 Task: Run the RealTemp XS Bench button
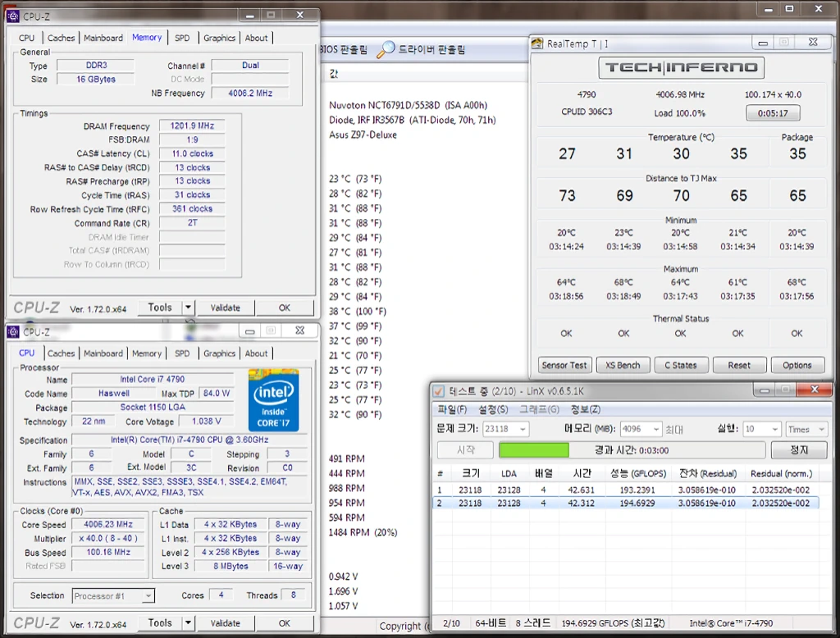point(623,366)
